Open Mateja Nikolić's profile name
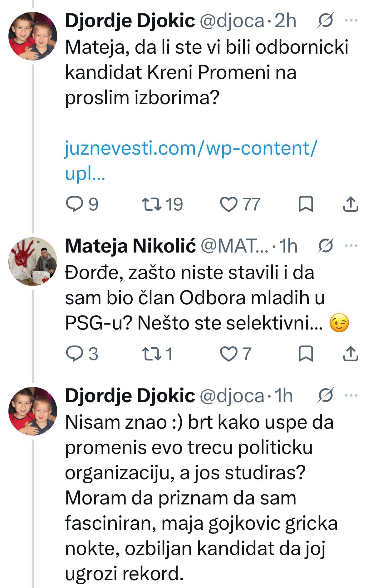The image size is (368, 588). coord(130,246)
